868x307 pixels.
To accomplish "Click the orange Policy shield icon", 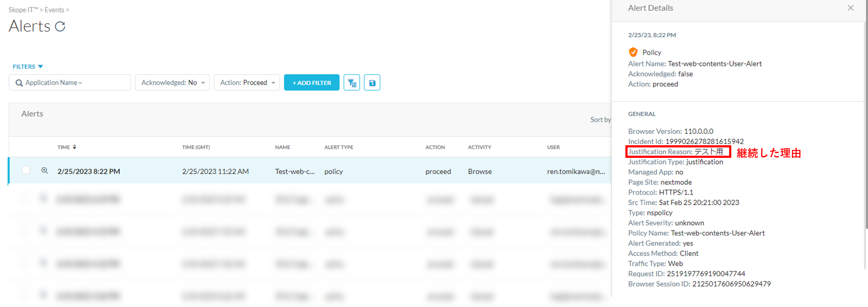I will 633,52.
